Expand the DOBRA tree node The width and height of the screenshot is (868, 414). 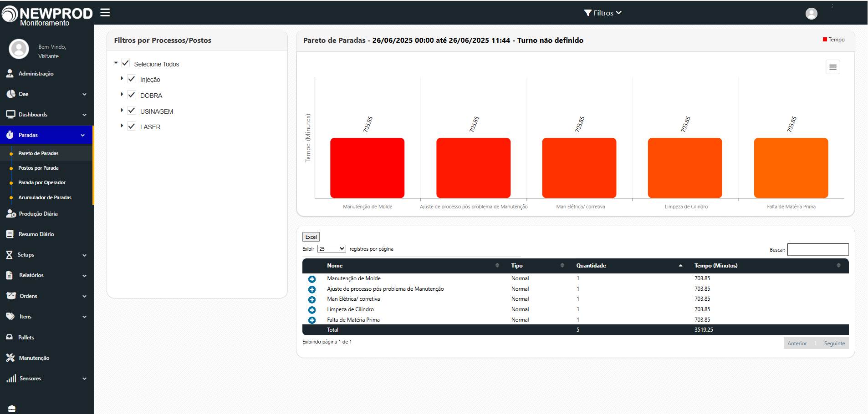(122, 95)
